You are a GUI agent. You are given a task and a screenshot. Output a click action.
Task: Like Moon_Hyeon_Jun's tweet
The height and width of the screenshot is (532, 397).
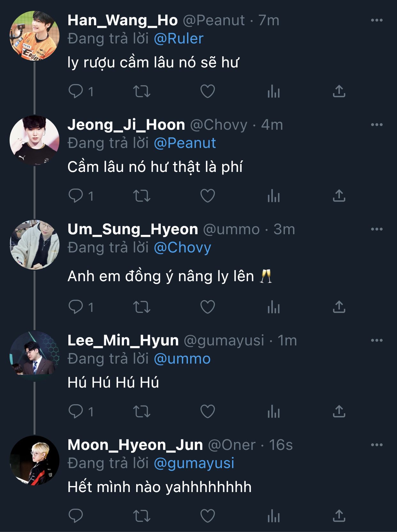(207, 515)
